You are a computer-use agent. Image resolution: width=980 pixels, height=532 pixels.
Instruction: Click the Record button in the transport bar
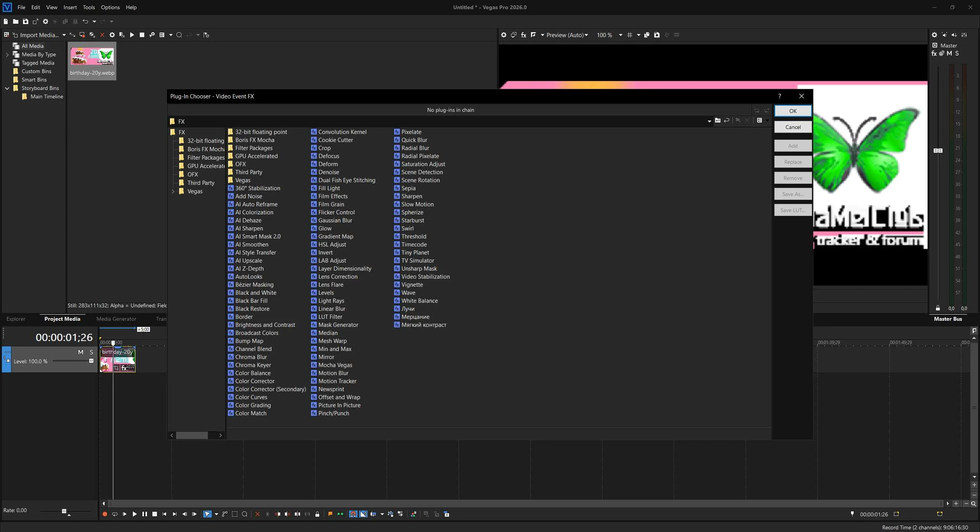click(x=105, y=514)
